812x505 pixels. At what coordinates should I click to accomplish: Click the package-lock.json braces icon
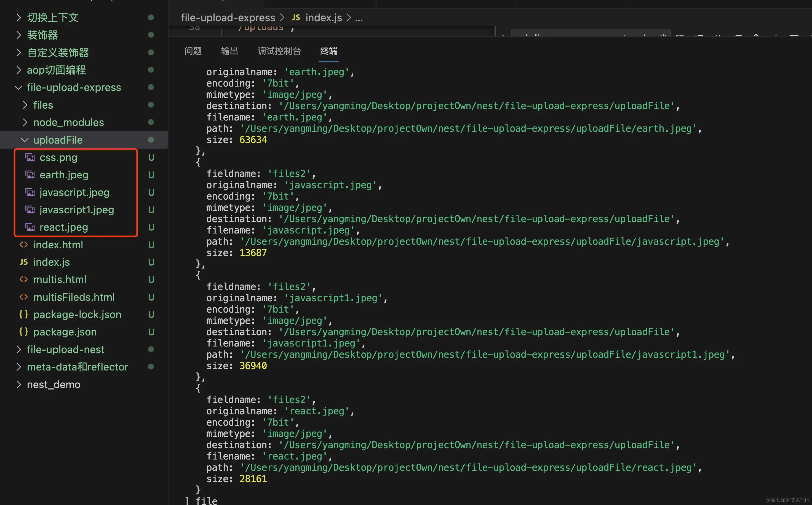coord(23,314)
